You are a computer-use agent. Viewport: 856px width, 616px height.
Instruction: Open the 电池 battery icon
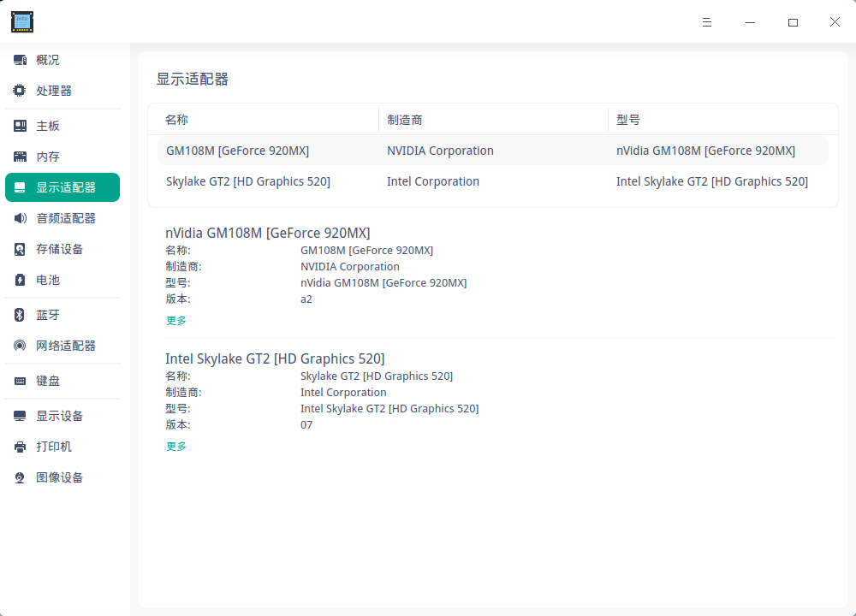(x=20, y=280)
